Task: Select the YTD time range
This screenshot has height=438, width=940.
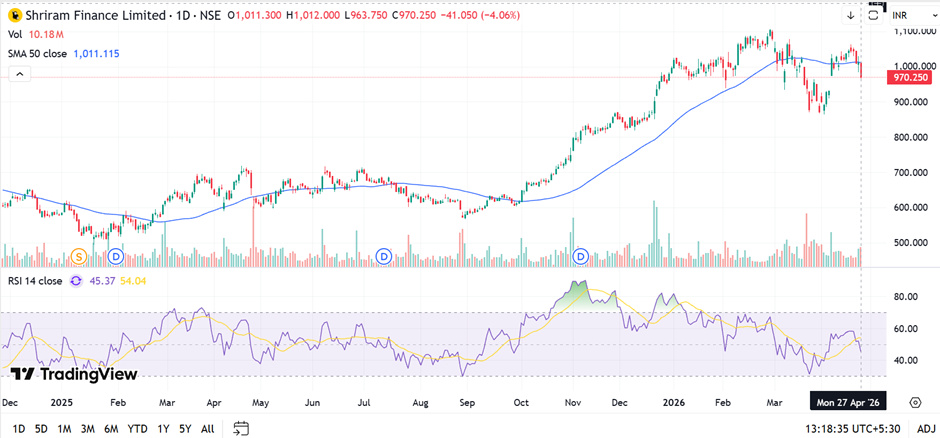Action: (x=137, y=428)
